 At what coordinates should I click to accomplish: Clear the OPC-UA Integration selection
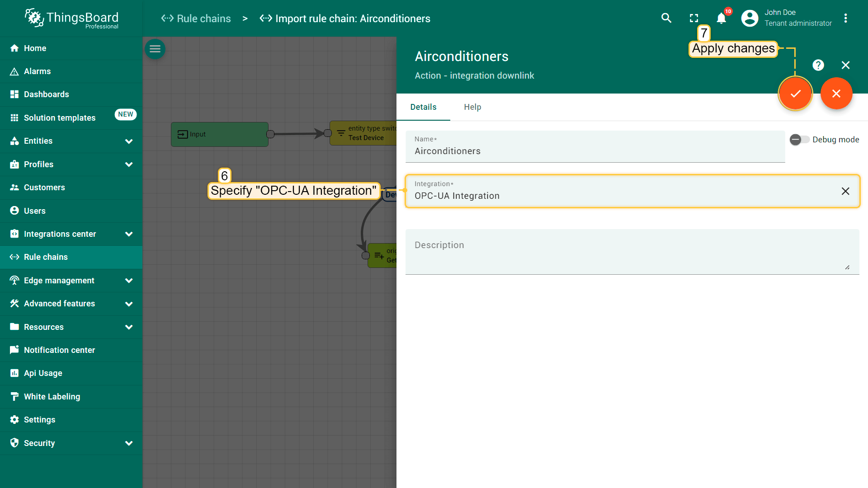pos(845,191)
